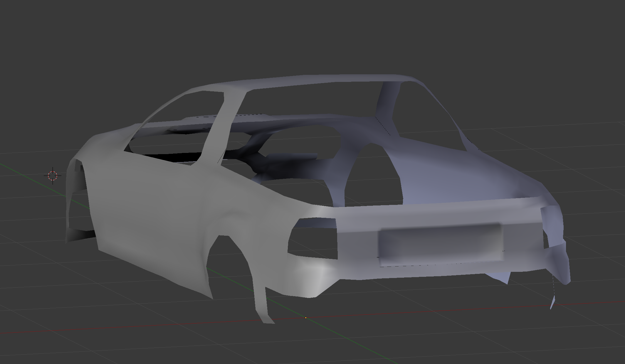Click the orange object origin dot
The image size is (625, 364).
306,318
